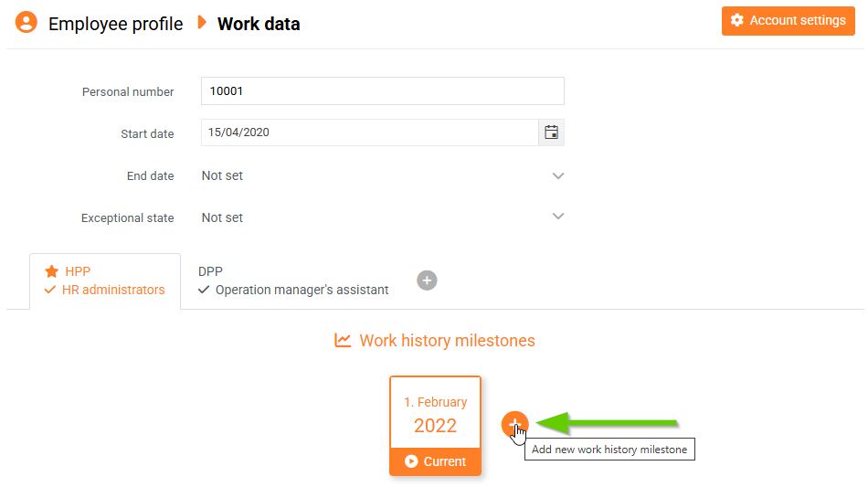Expand the End date dropdown
The width and height of the screenshot is (868, 487).
click(558, 175)
